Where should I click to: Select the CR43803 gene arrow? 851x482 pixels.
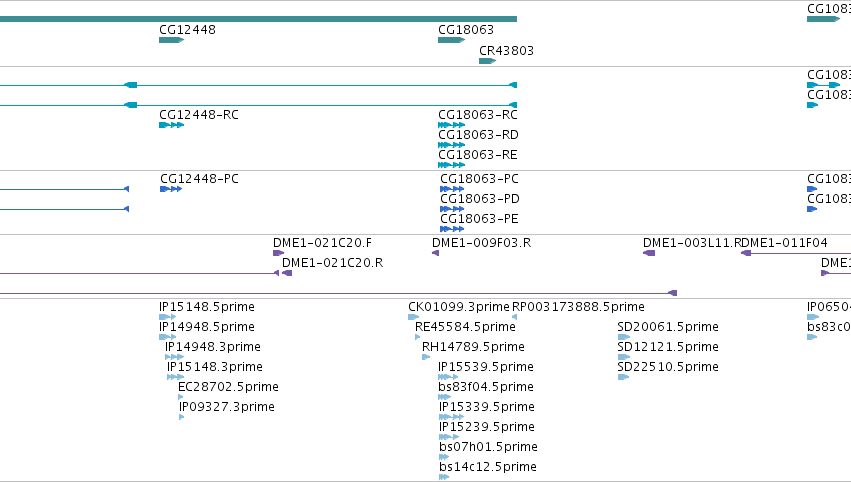(x=487, y=61)
